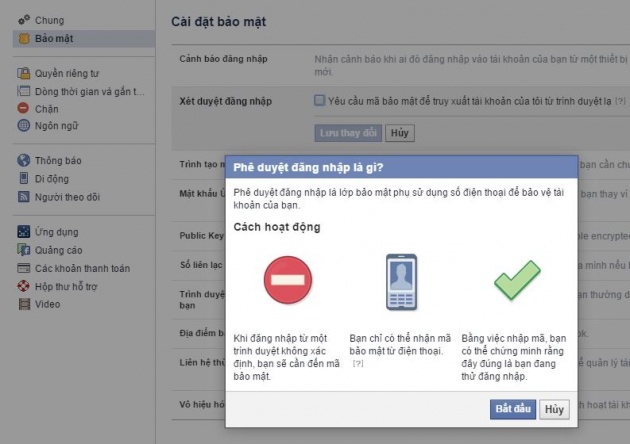The width and height of the screenshot is (630, 444).
Task: Click the Ứng dụng apps icon
Action: [24, 232]
